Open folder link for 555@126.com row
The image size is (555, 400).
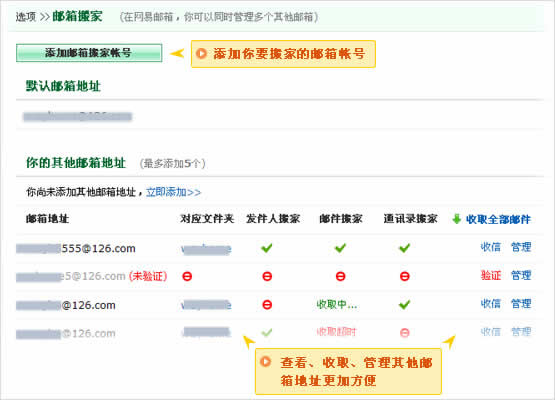pyautogui.click(x=206, y=250)
